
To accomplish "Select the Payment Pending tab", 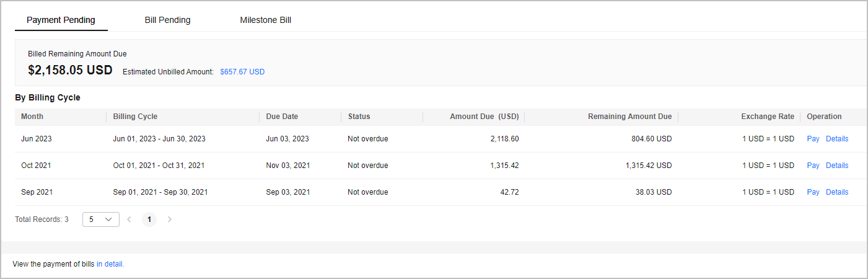I will coord(61,20).
